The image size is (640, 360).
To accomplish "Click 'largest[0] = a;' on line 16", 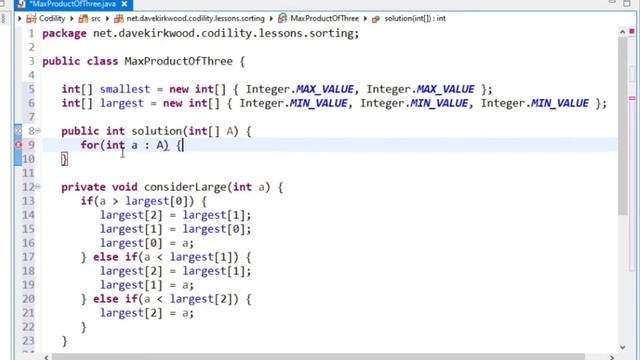I will pos(147,243).
